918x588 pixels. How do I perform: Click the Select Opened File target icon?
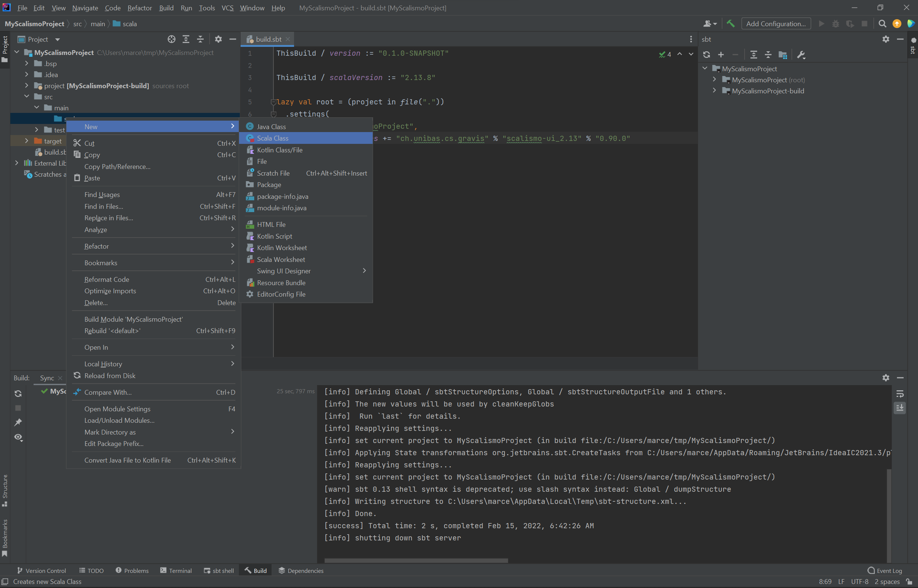(172, 39)
